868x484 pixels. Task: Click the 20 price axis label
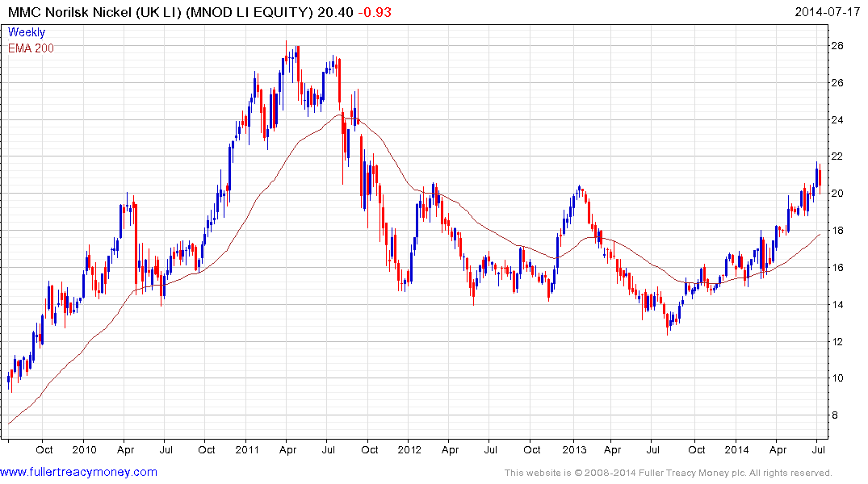(x=837, y=193)
